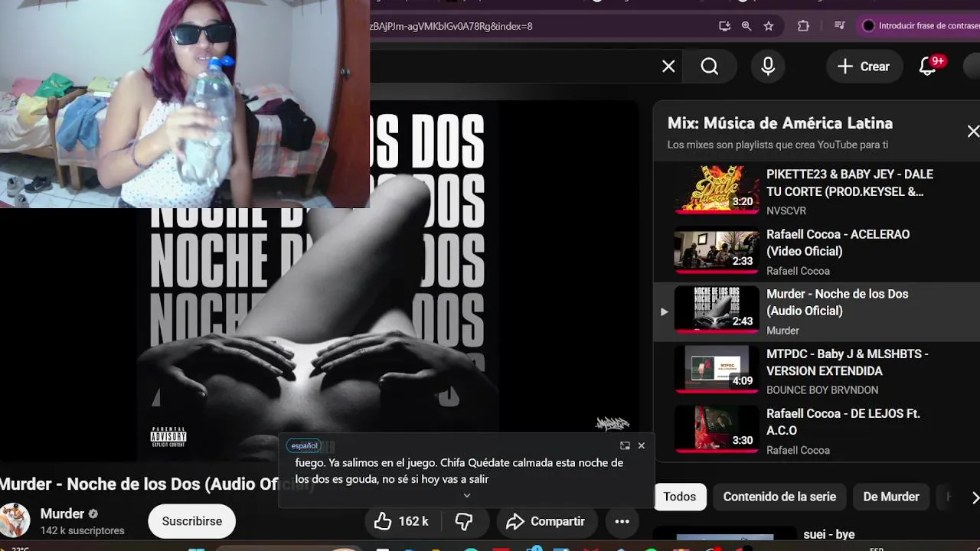Screen dimensions: 980x551
Task: Click Rafaell Cocoa channel under DE LEJOS
Action: [x=798, y=450]
